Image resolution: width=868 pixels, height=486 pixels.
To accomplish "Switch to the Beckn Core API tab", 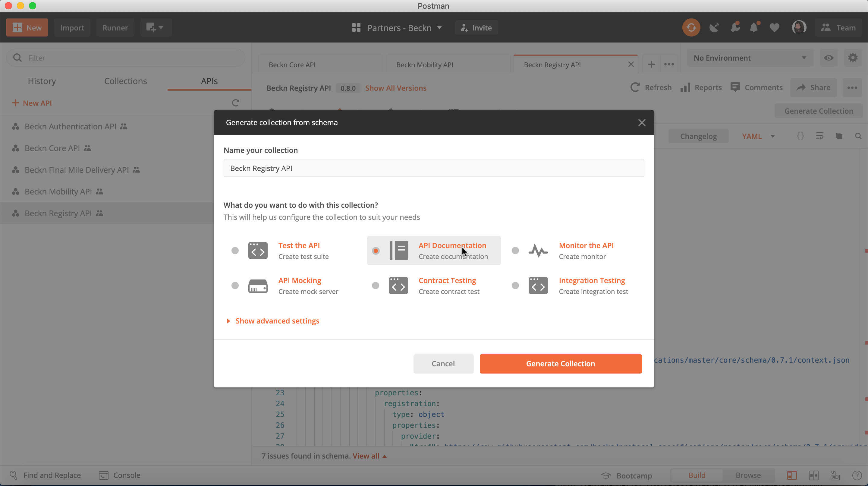I will (320, 65).
